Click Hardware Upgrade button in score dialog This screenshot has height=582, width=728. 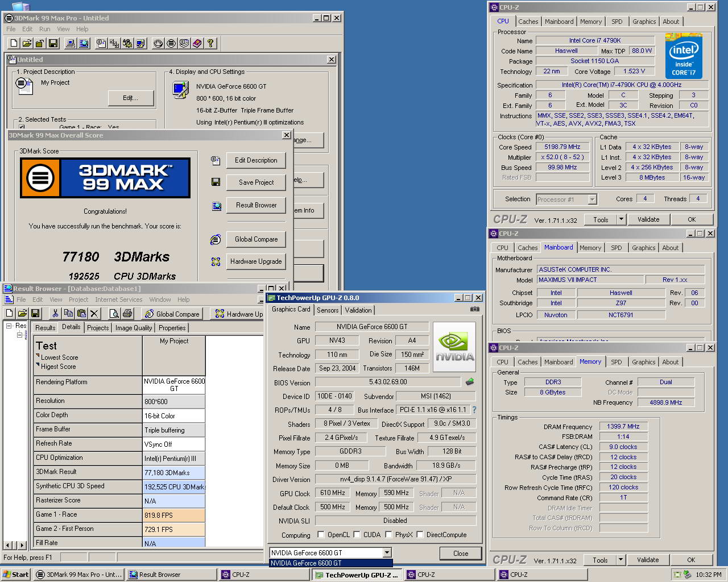(x=256, y=261)
